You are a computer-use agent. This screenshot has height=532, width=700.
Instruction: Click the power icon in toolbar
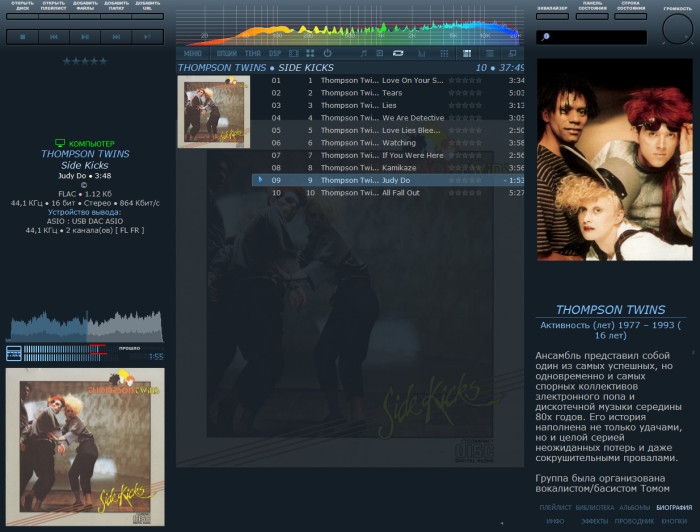point(327,53)
